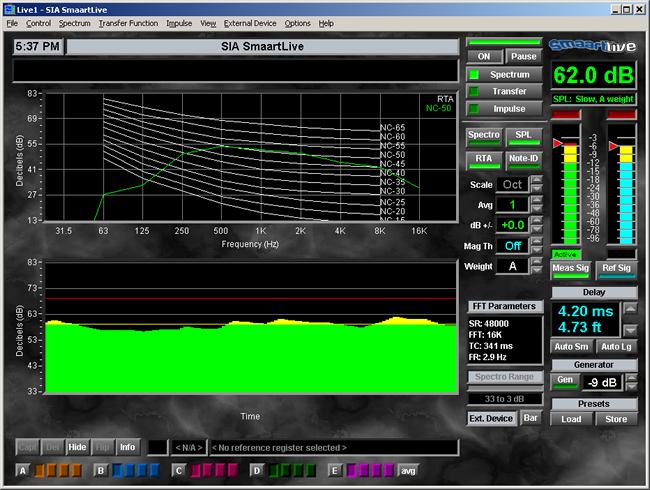Decrease the Avg value with down arrow

point(536,209)
